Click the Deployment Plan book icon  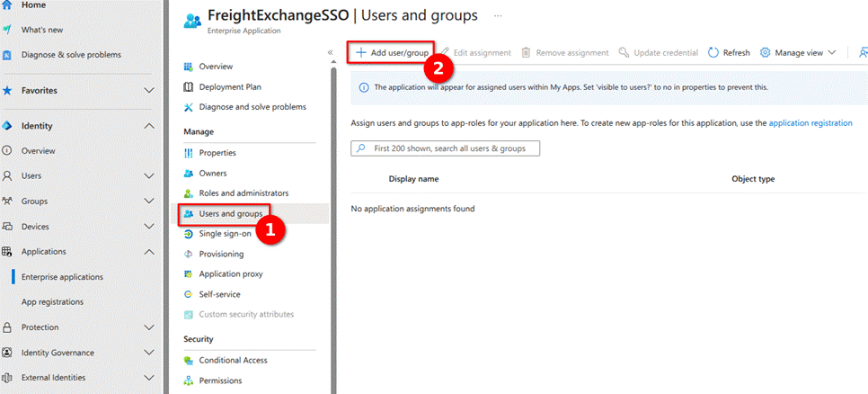click(x=188, y=87)
